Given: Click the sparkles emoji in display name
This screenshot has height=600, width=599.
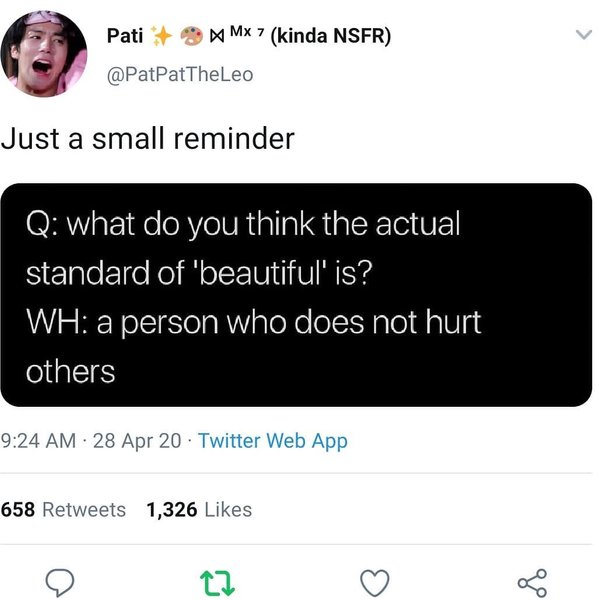Looking at the screenshot, I should (x=161, y=36).
